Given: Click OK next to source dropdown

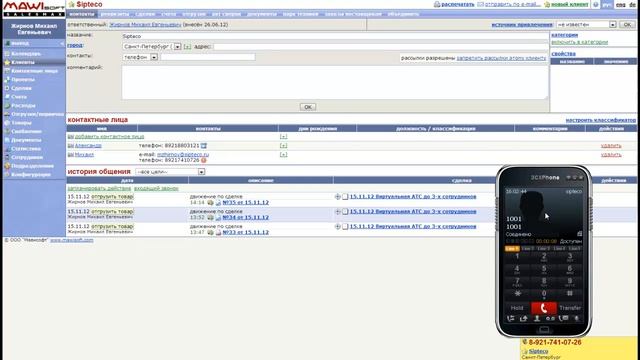Looking at the screenshot, I should coord(627,24).
